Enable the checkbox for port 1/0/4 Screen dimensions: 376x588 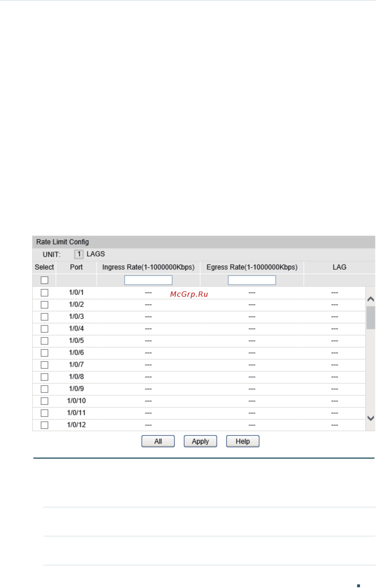coord(44,329)
